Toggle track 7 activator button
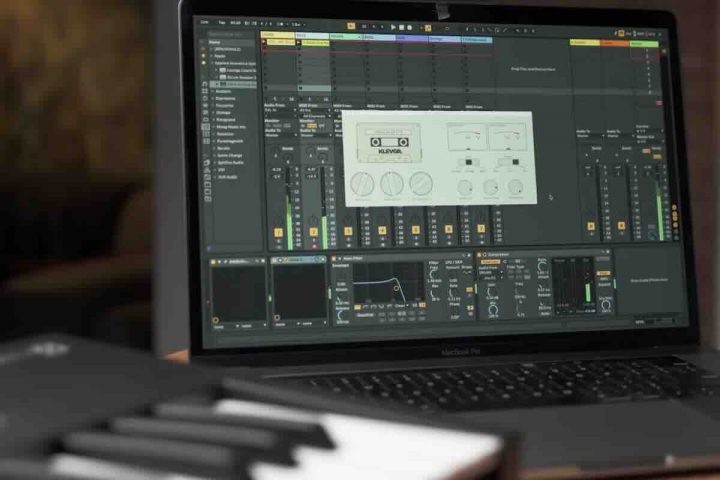The height and width of the screenshot is (480, 720). pos(481,229)
